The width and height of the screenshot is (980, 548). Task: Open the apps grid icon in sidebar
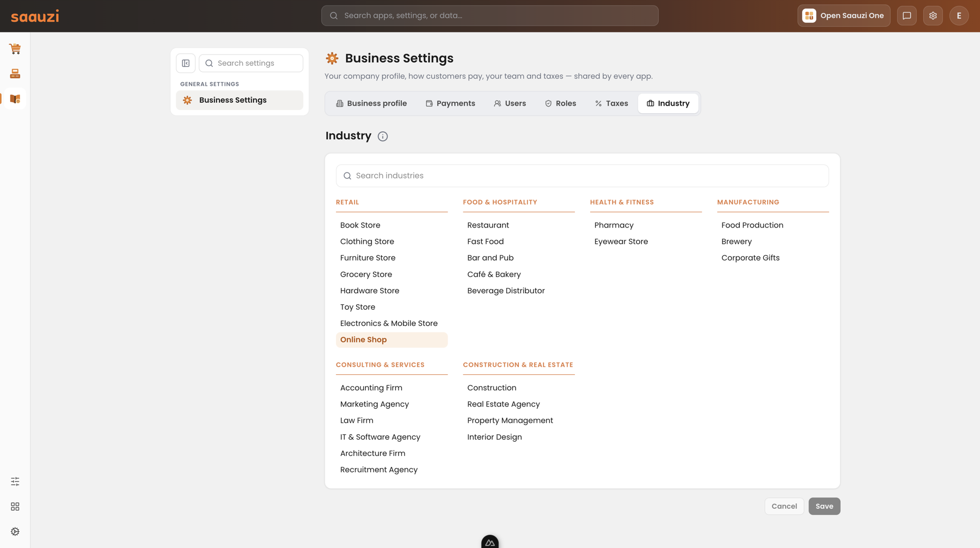[x=15, y=507]
